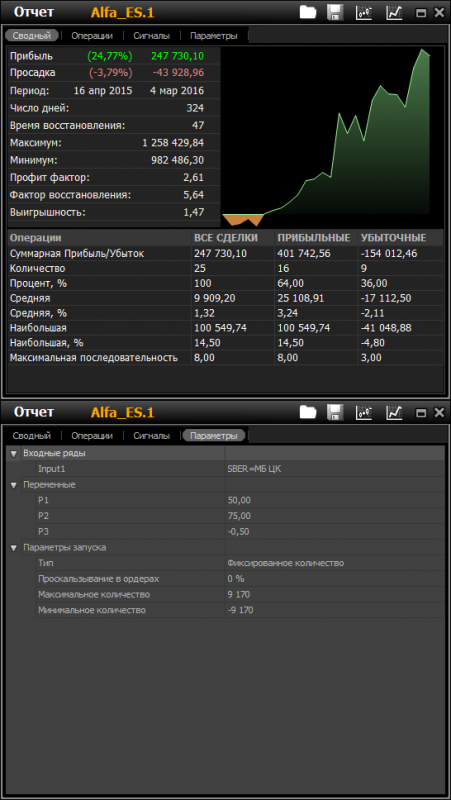Select the Количество row label
Screen dimensions: 451x800
click(x=37, y=268)
